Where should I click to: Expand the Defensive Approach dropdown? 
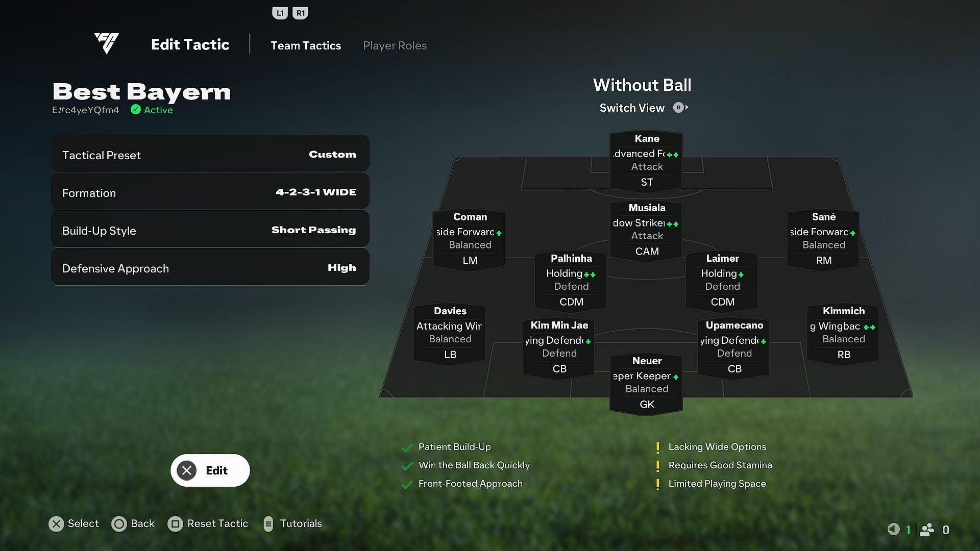point(209,268)
